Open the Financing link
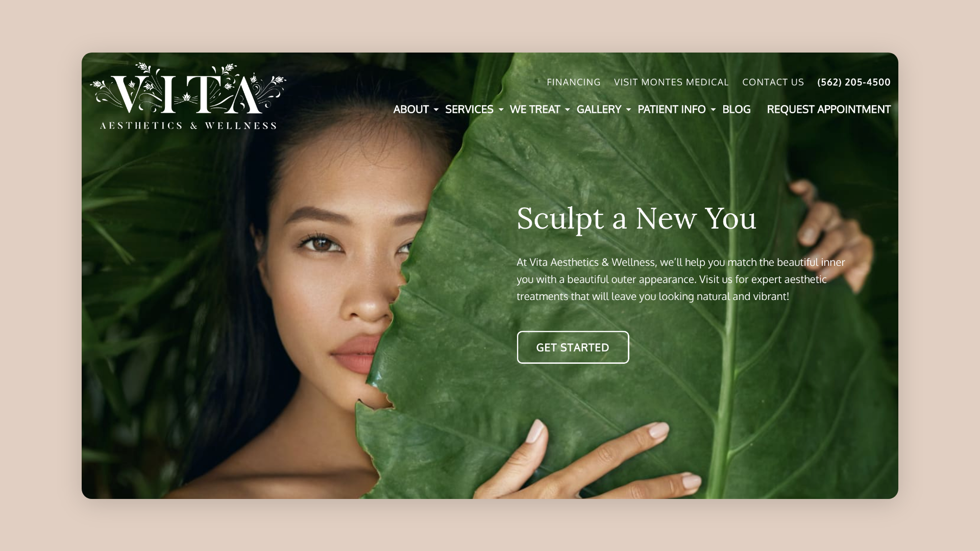The width and height of the screenshot is (980, 551). click(574, 82)
